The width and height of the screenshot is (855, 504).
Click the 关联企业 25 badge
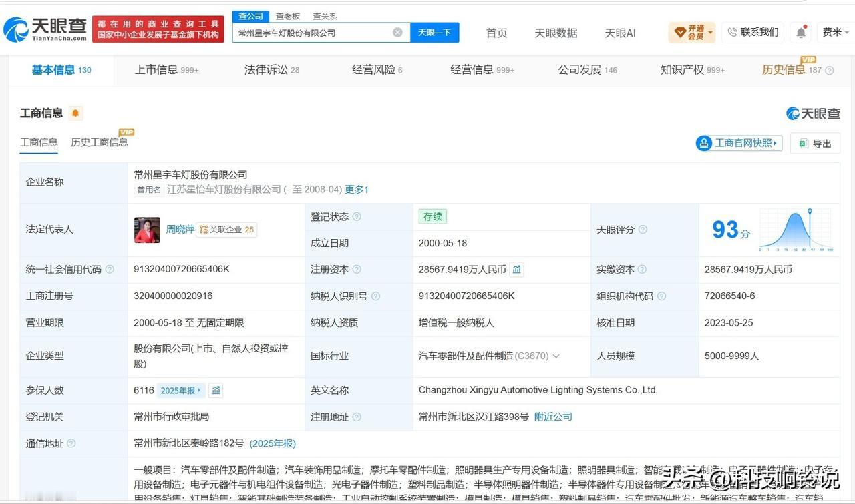pyautogui.click(x=227, y=230)
